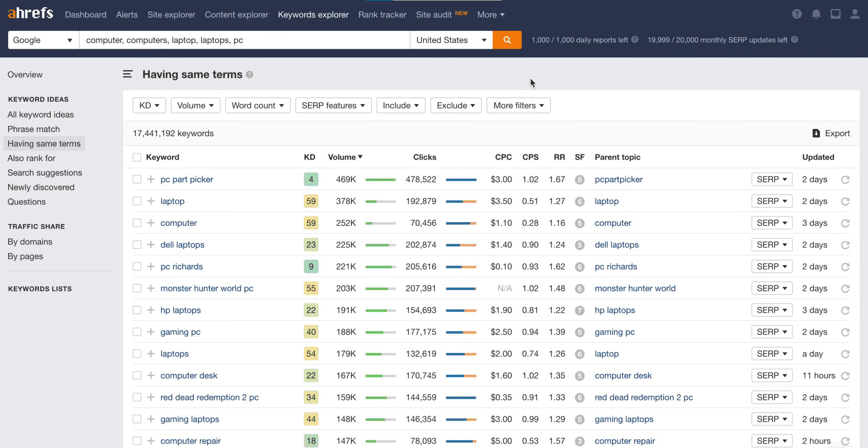This screenshot has width=868, height=448.
Task: Select the 'gaming pc' row checkbox
Action: coord(137,332)
